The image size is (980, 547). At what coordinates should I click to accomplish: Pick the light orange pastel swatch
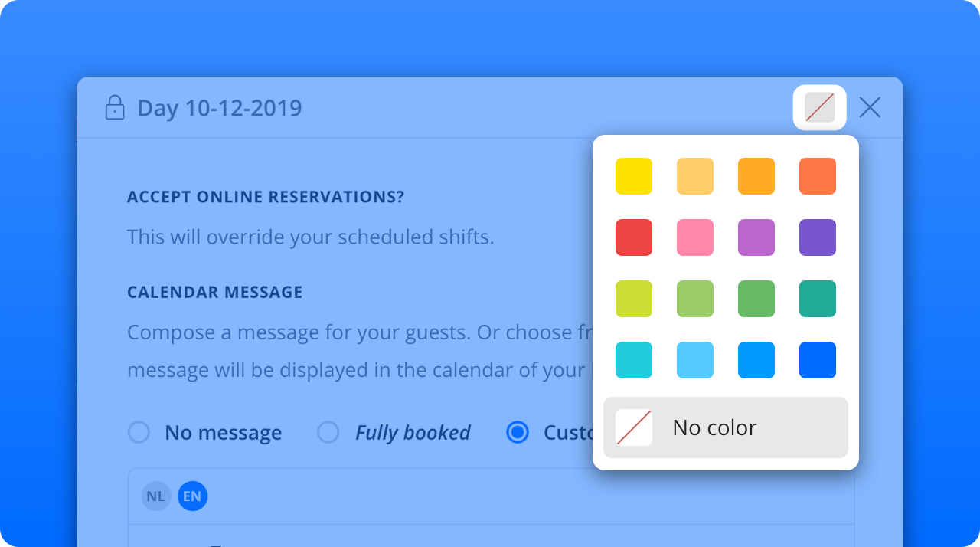tap(695, 176)
